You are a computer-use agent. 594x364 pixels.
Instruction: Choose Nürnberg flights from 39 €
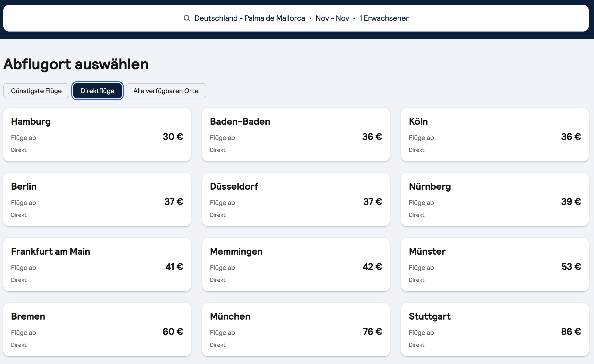495,200
